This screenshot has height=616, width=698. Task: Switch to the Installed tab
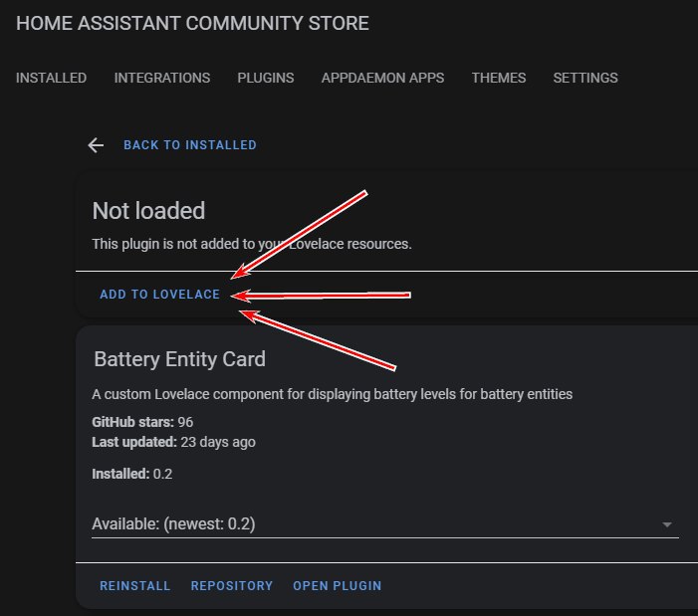click(x=51, y=78)
